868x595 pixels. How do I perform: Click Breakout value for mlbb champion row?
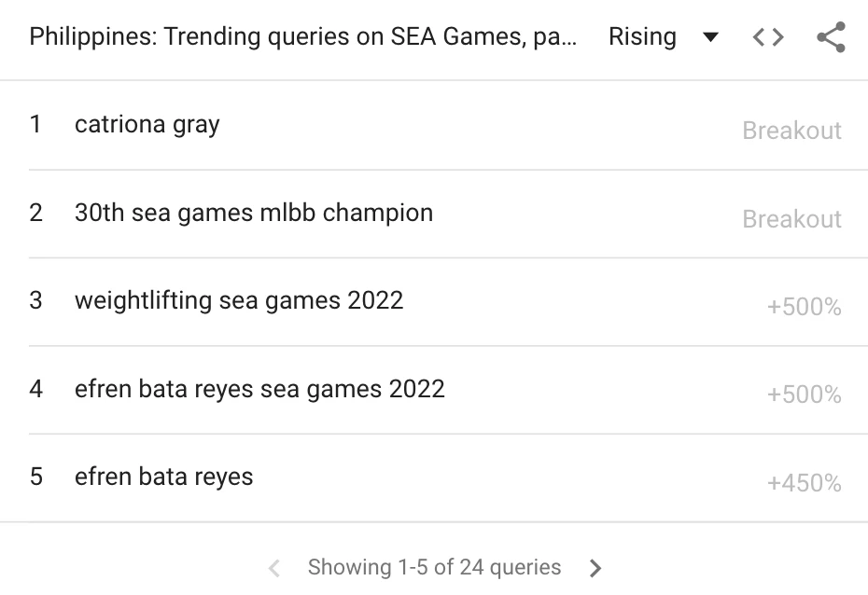tap(791, 219)
